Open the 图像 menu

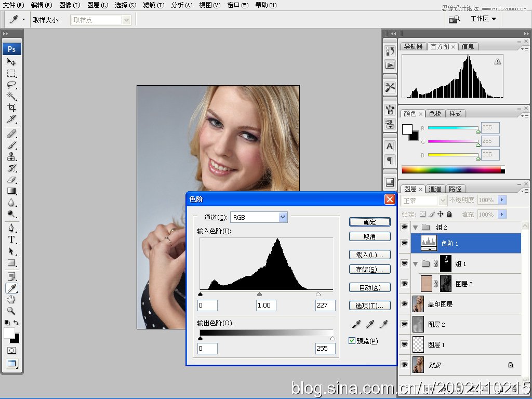(70, 5)
